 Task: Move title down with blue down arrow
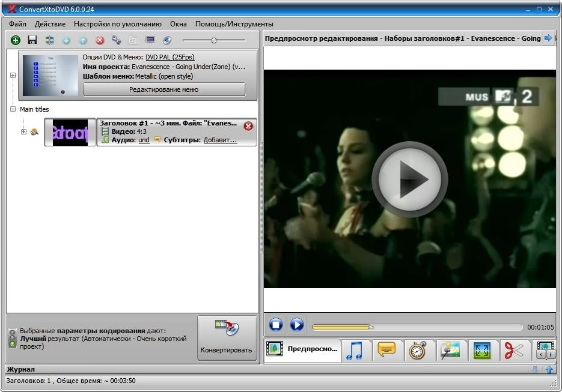(66, 40)
